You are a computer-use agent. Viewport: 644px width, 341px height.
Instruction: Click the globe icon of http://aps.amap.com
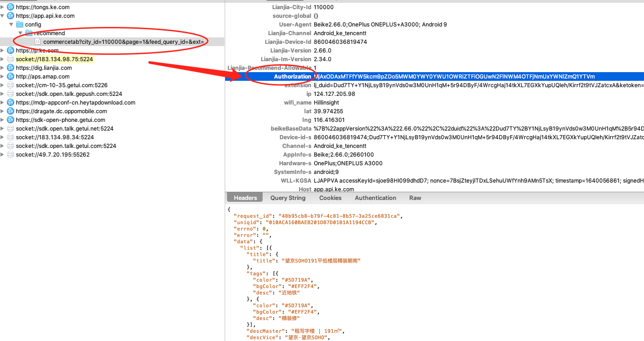(x=11, y=76)
